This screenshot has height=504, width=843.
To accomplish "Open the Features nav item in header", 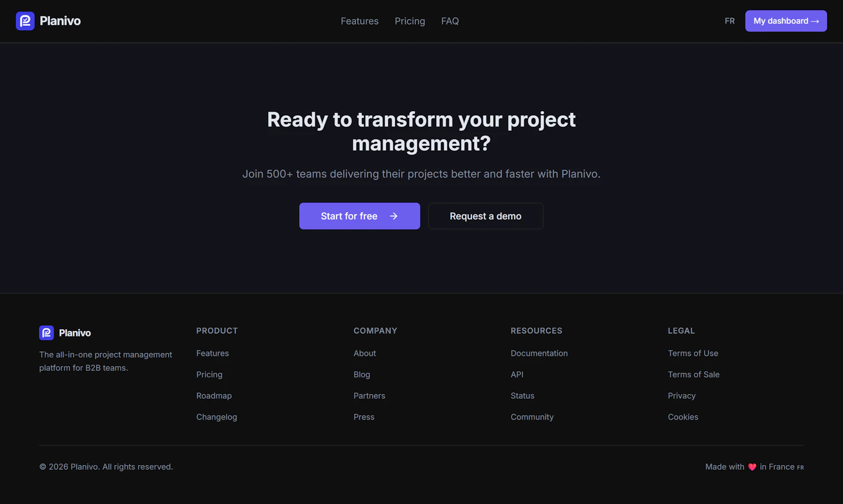I will [x=360, y=21].
